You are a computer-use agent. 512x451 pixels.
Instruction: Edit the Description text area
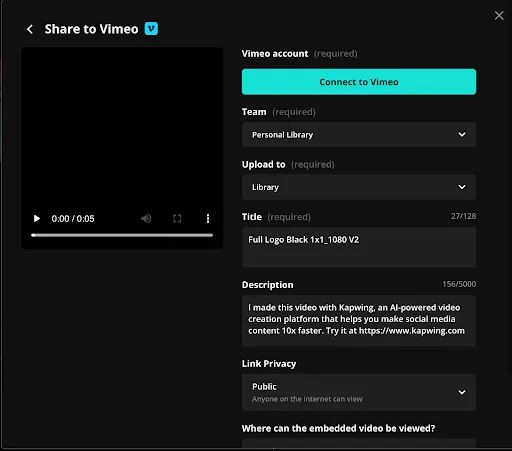(x=359, y=320)
